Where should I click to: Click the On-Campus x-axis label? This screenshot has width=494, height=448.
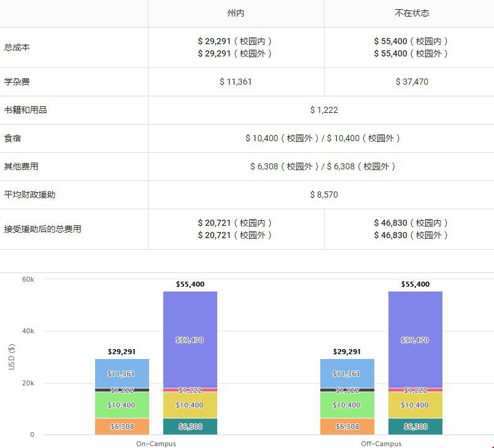[156, 444]
